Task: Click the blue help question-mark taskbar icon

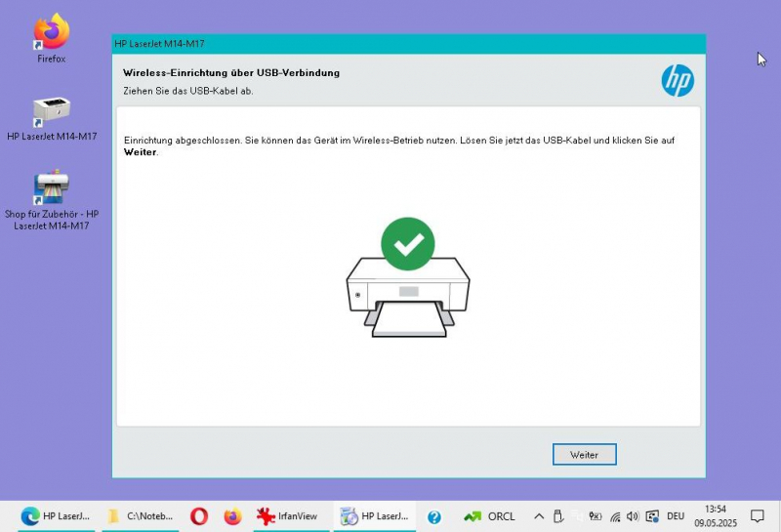Action: pos(434,517)
